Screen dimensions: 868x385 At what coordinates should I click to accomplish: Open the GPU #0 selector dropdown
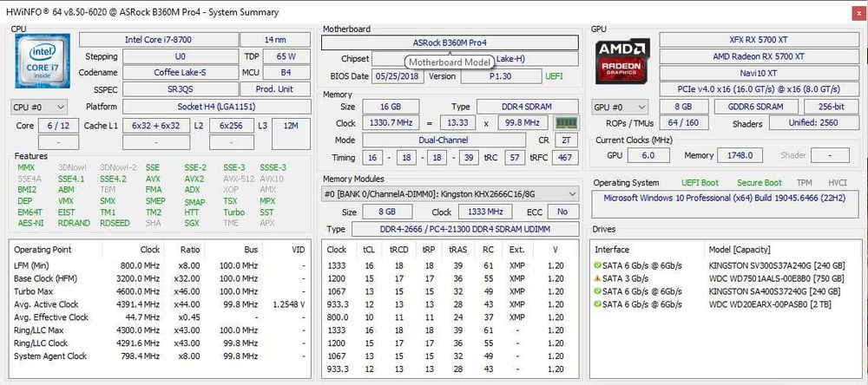(620, 107)
